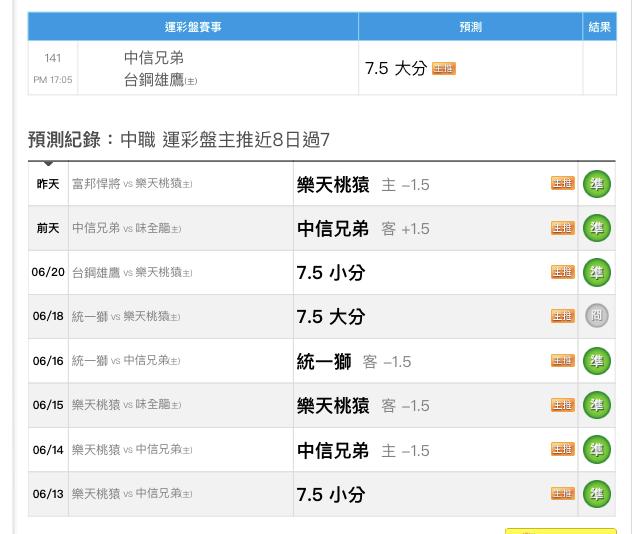Click the 前天 date cell

[48, 228]
